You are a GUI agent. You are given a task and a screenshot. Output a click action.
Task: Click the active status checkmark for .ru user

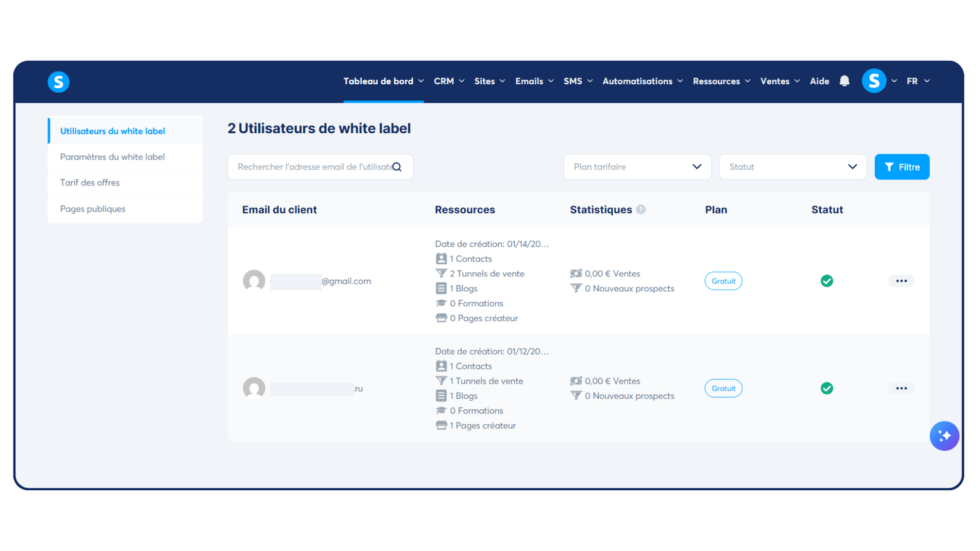827,388
